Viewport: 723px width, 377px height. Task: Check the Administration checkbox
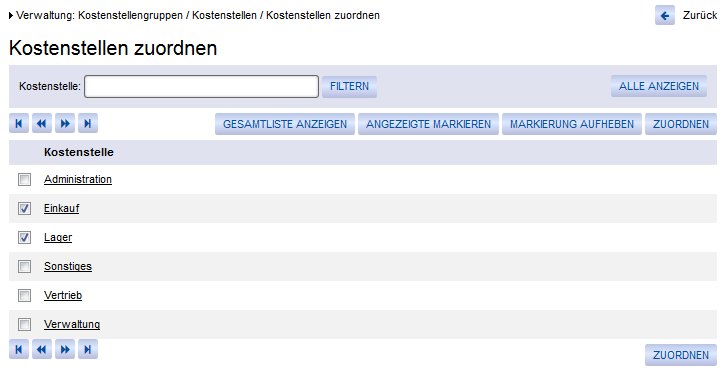coord(24,179)
